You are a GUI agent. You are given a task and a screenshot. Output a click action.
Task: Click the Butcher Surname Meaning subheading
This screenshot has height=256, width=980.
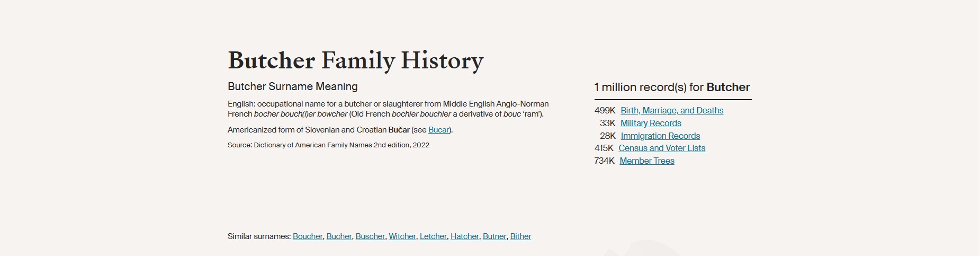point(292,86)
